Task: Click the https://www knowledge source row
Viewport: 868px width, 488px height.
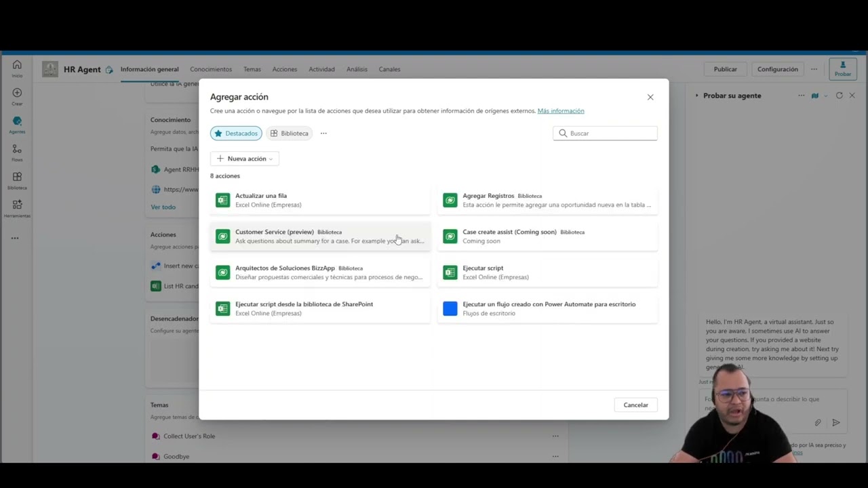Action: (x=175, y=190)
